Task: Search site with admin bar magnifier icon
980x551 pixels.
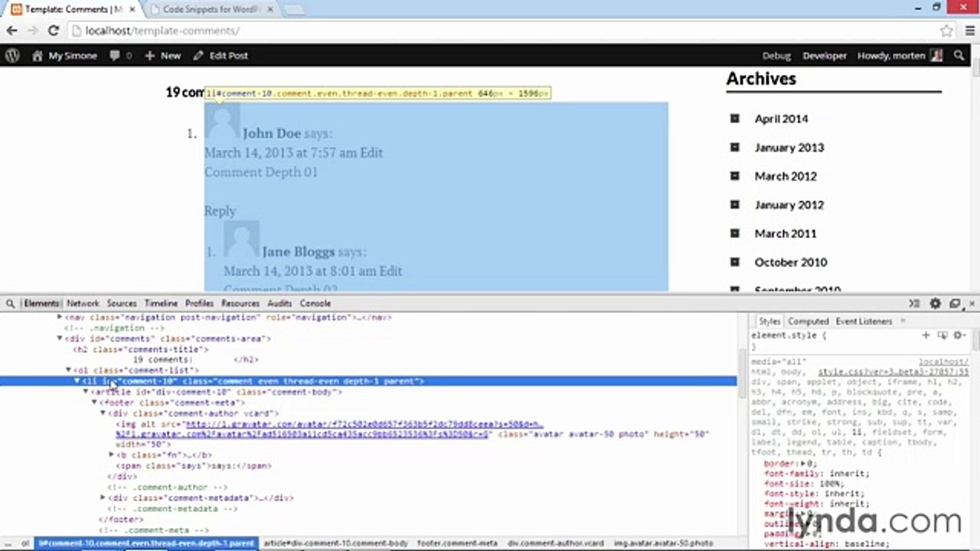Action: point(959,55)
